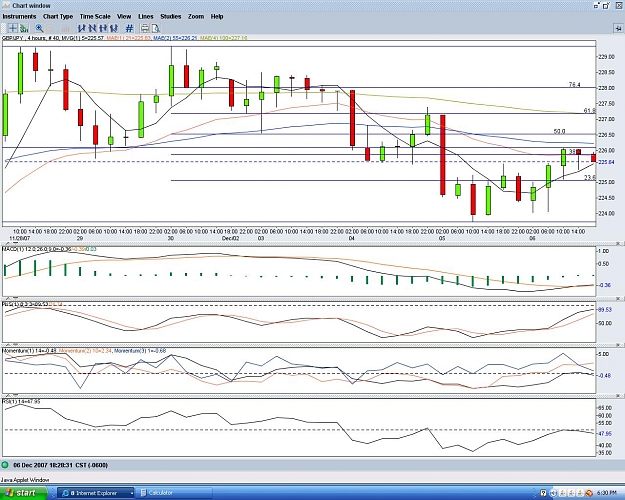Viewport: 625px width, 500px height.
Task: Click the taskbar clock showing 6:30 PM
Action: pos(606,494)
